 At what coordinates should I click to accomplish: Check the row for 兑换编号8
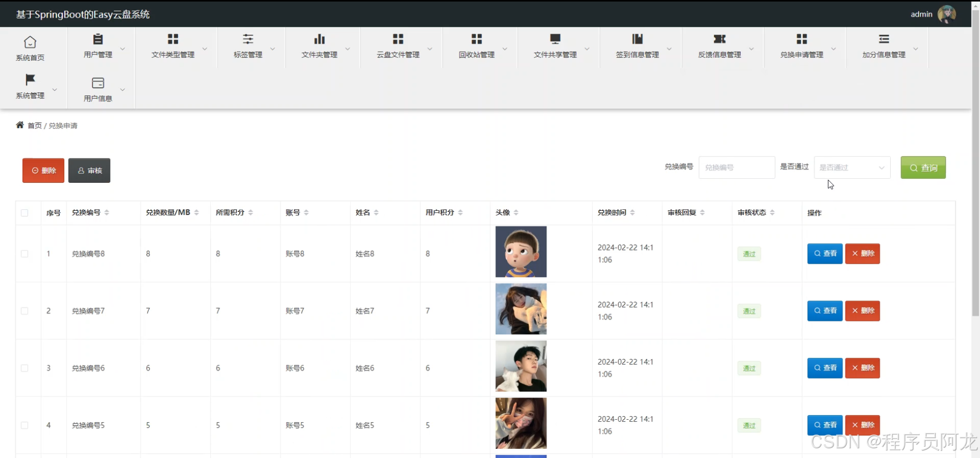coord(24,254)
